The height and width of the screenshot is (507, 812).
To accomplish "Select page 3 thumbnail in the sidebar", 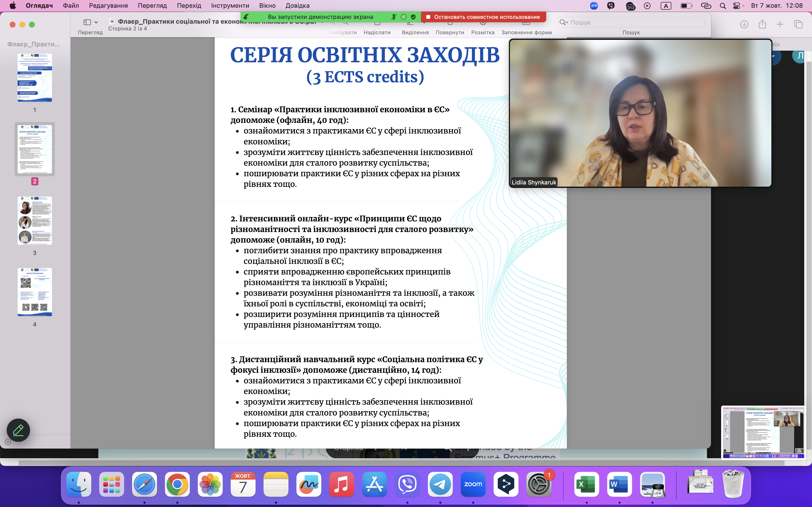I will pos(35,221).
